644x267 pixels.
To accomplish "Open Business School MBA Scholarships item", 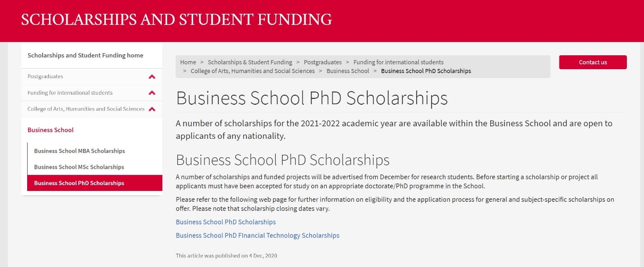I will 79,151.
